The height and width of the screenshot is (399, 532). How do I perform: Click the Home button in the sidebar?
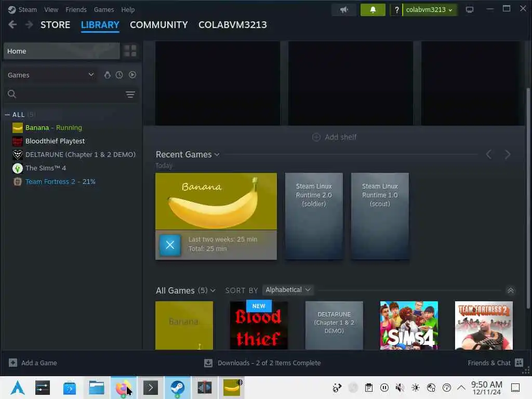click(x=61, y=51)
